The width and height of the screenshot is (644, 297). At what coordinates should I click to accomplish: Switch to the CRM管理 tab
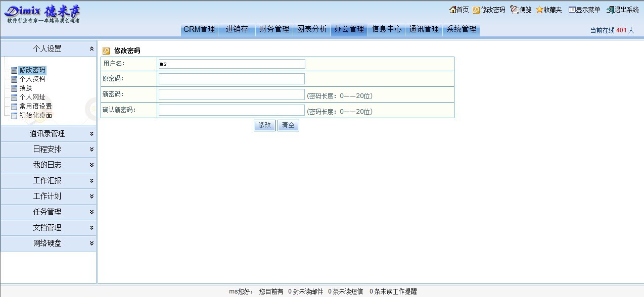199,29
